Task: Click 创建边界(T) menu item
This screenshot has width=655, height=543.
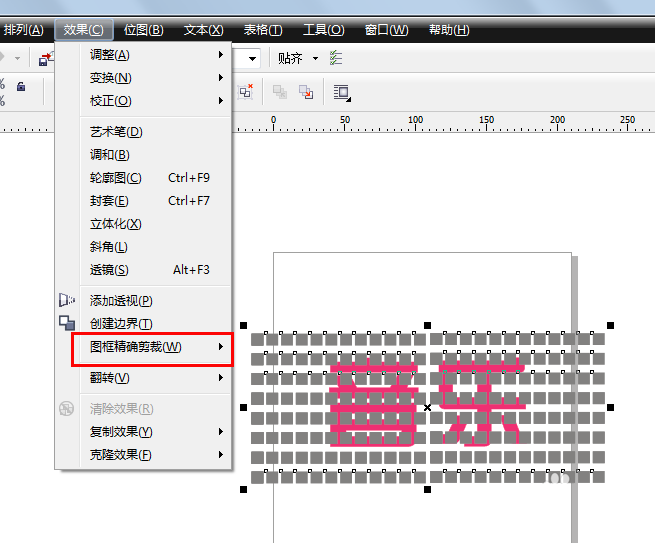Action: [155, 324]
